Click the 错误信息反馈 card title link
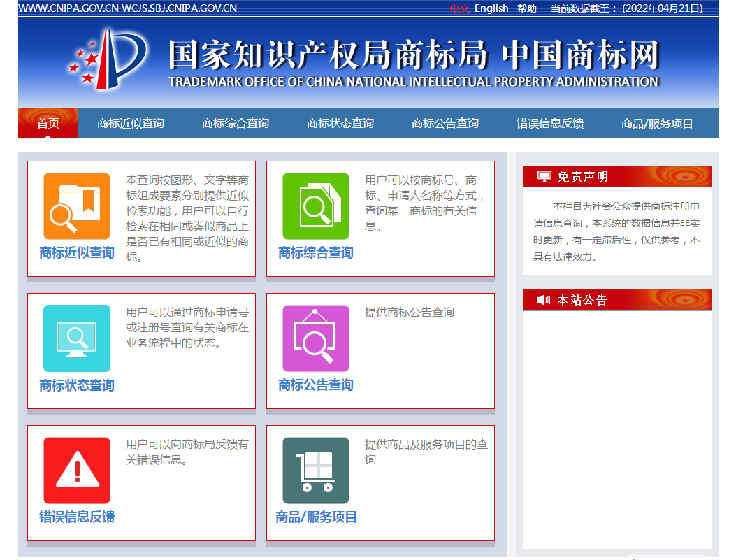This screenshot has height=560, width=729. coord(77,517)
